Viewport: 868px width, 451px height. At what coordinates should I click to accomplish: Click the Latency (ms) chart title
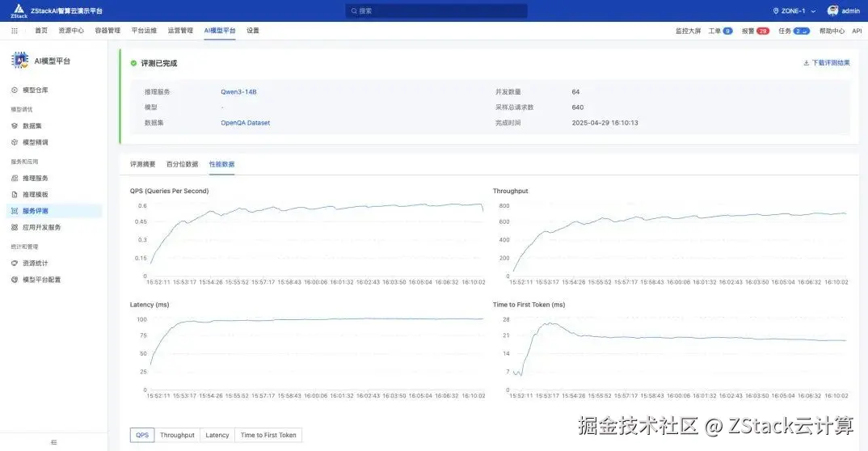pyautogui.click(x=150, y=305)
